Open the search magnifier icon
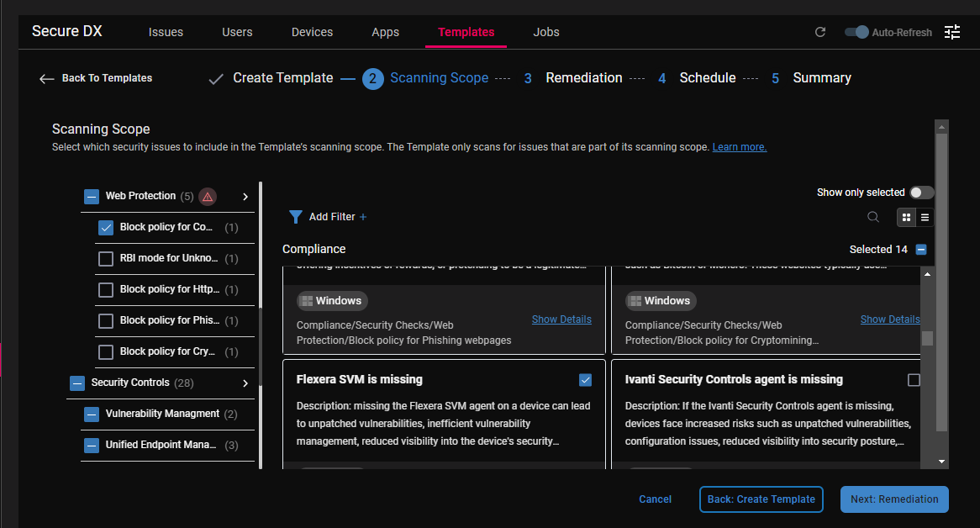 tap(873, 217)
